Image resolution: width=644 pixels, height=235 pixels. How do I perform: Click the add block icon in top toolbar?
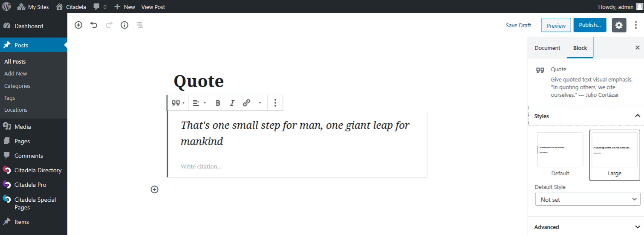78,25
